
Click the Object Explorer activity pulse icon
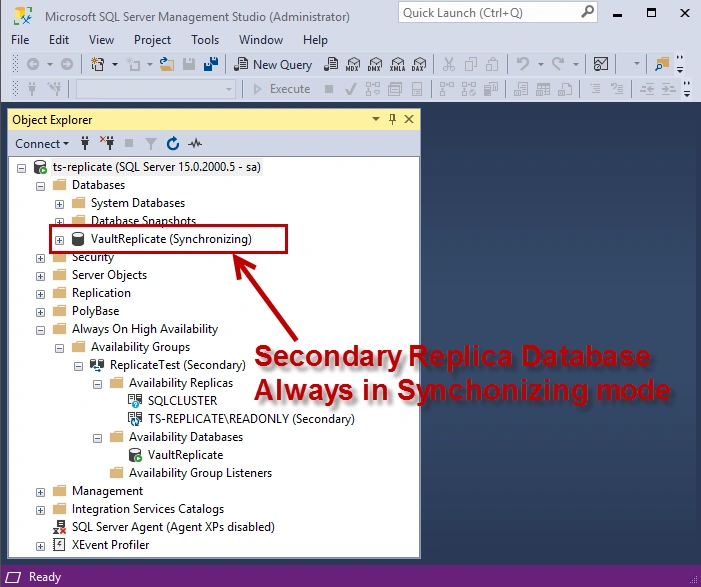(195, 144)
